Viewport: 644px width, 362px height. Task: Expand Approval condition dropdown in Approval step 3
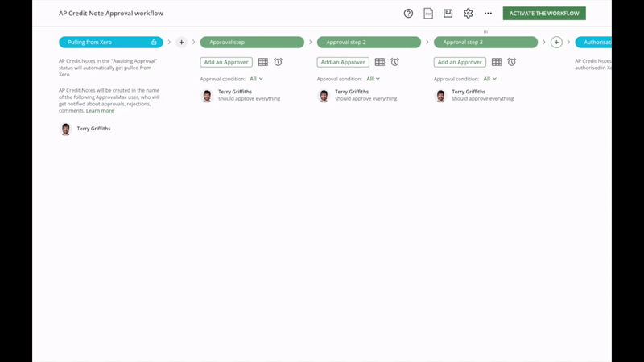[489, 79]
